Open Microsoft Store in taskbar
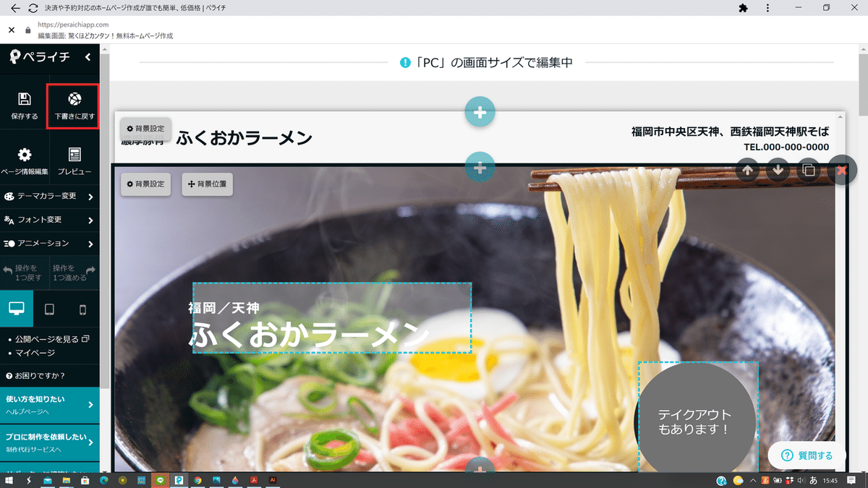The image size is (868, 488). pyautogui.click(x=85, y=480)
